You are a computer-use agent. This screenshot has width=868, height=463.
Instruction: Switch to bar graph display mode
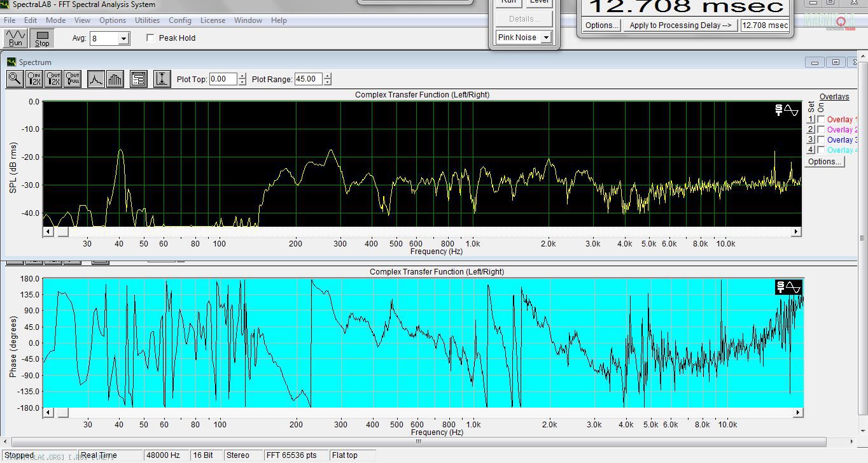click(x=115, y=79)
